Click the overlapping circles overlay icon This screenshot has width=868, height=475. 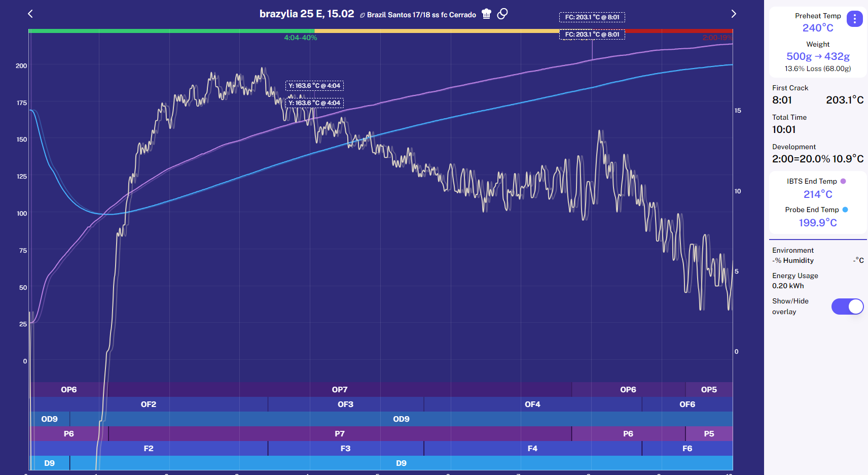point(502,14)
